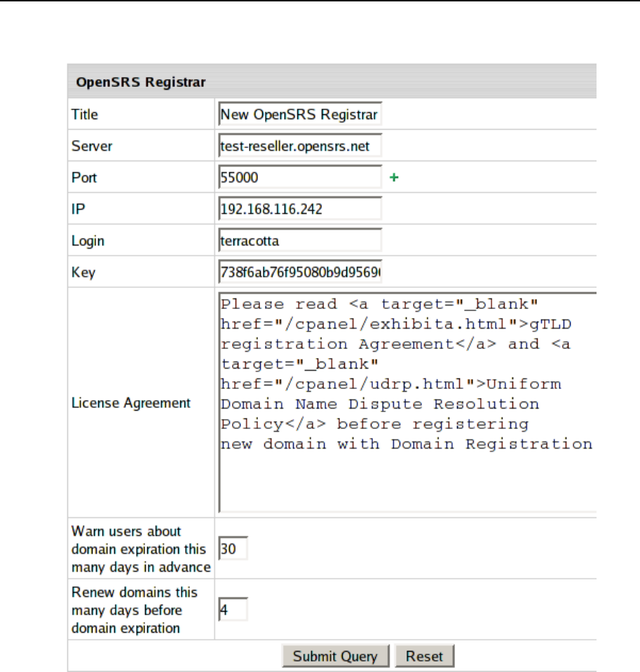Image resolution: width=640 pixels, height=672 pixels.
Task: Click the IP address input field
Action: point(300,210)
